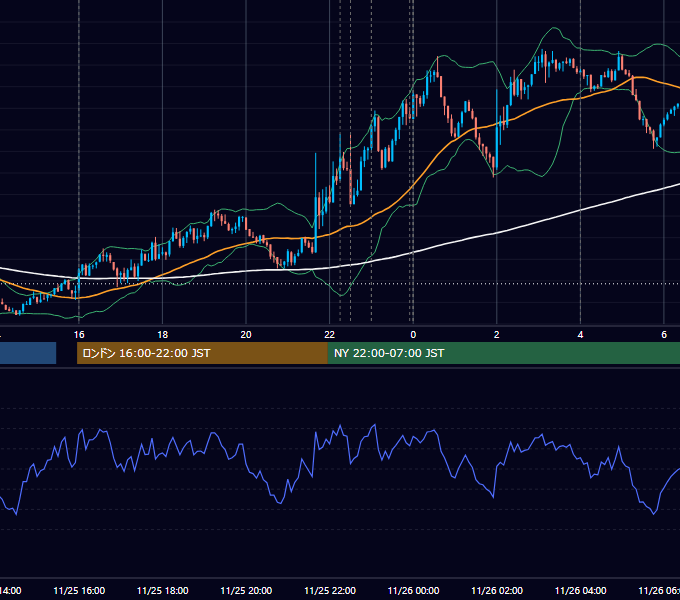Click the 11/25 20:00 date label

click(x=246, y=590)
